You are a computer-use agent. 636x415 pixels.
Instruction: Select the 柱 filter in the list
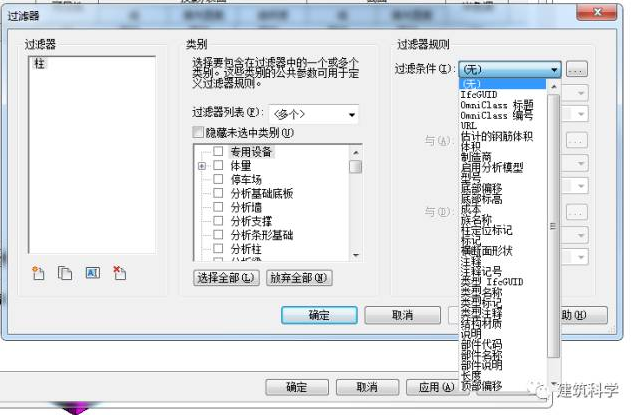click(40, 63)
